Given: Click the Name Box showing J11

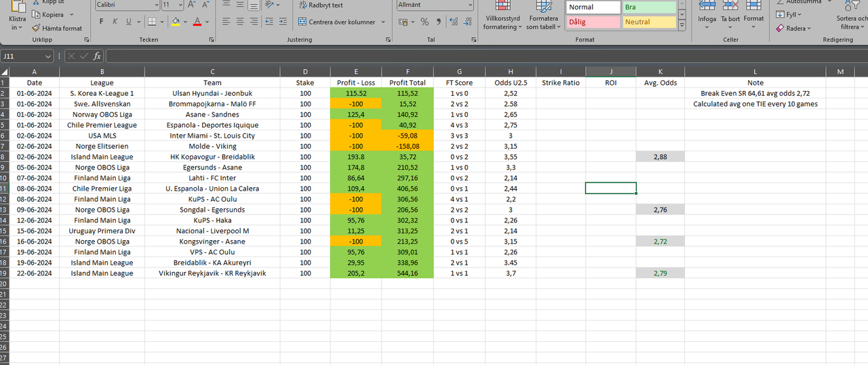Looking at the screenshot, I should click(27, 56).
